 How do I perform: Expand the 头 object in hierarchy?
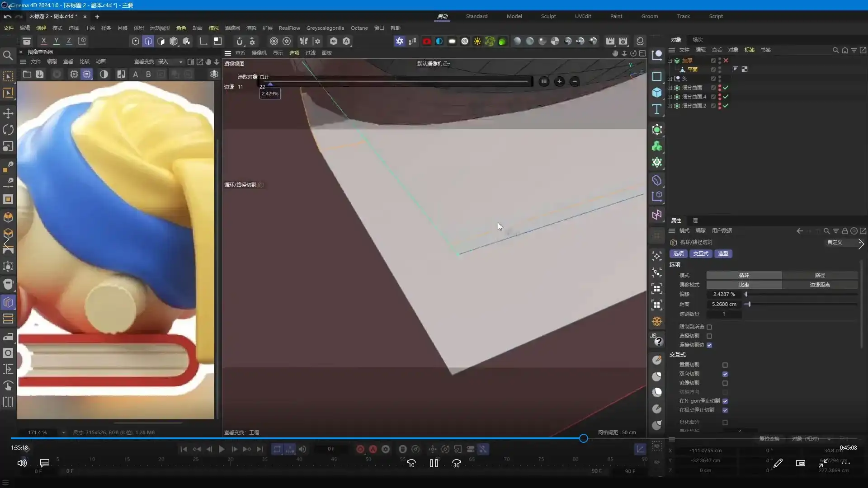tap(670, 79)
